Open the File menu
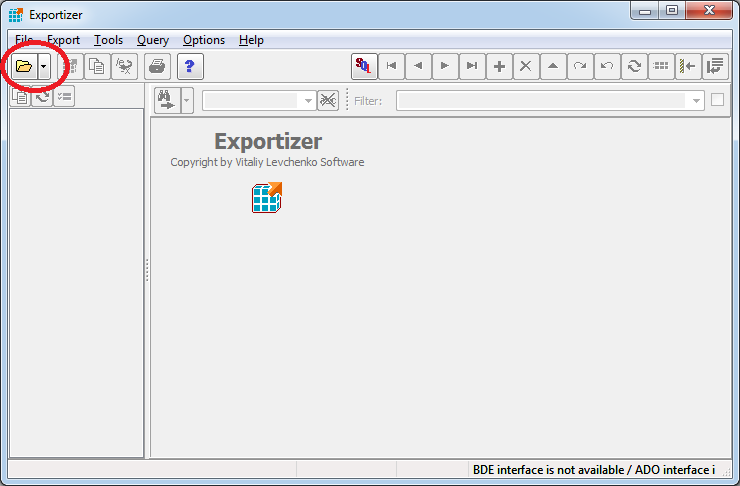 click(x=24, y=40)
